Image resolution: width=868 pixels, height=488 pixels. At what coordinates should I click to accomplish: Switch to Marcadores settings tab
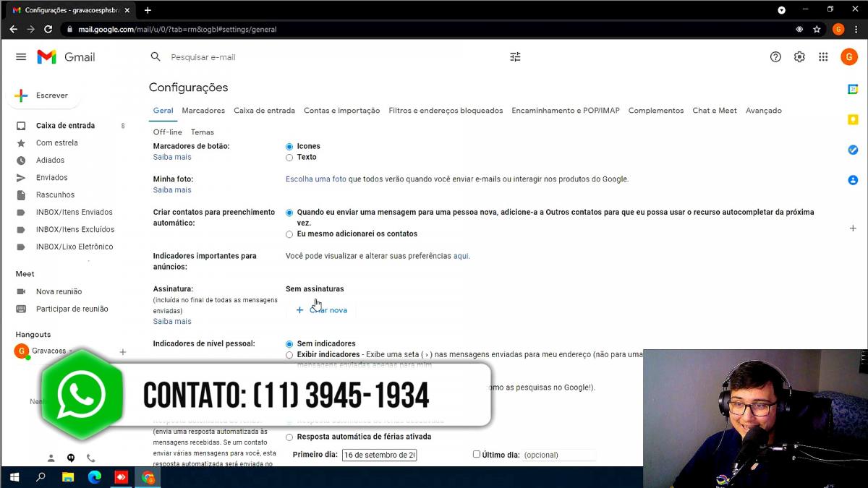tap(203, 111)
